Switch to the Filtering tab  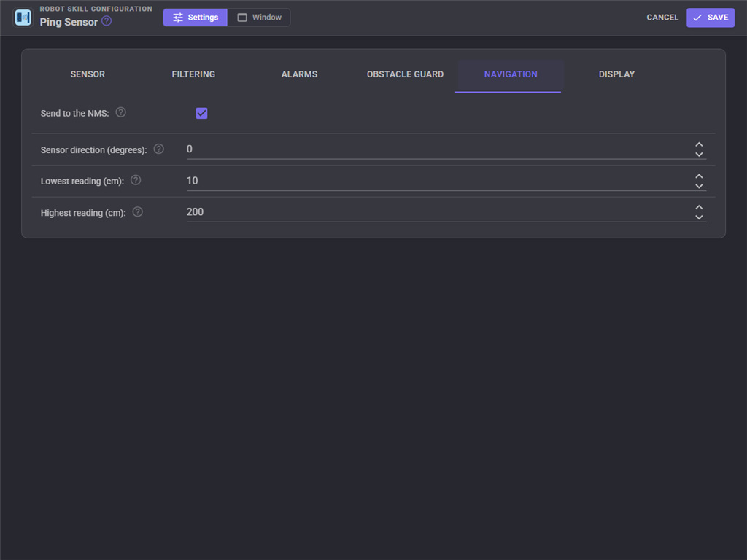coord(193,74)
